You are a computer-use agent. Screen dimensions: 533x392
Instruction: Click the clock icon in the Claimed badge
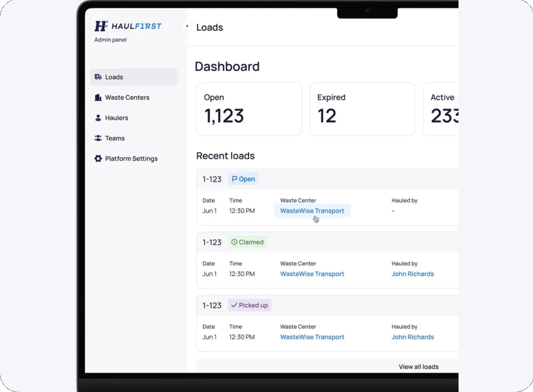click(x=234, y=242)
